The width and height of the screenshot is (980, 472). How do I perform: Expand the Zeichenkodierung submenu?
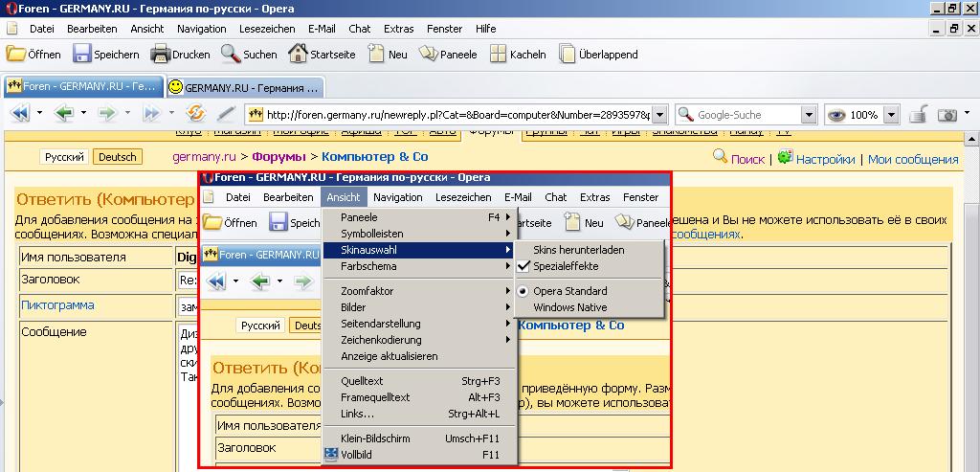coord(420,340)
